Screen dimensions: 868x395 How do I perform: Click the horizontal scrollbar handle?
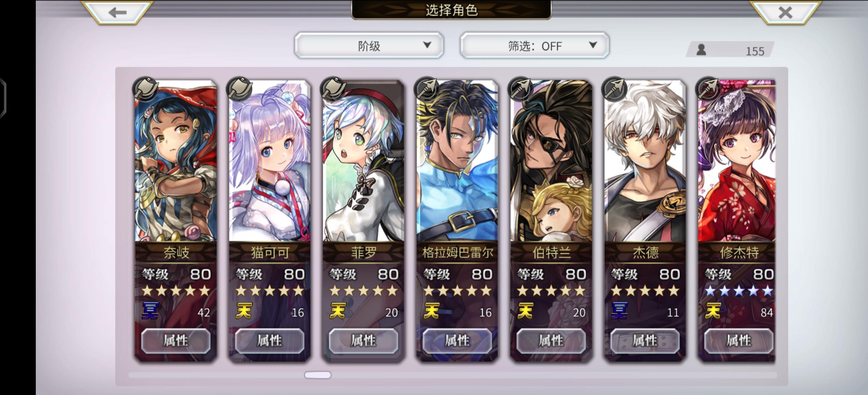pyautogui.click(x=318, y=375)
